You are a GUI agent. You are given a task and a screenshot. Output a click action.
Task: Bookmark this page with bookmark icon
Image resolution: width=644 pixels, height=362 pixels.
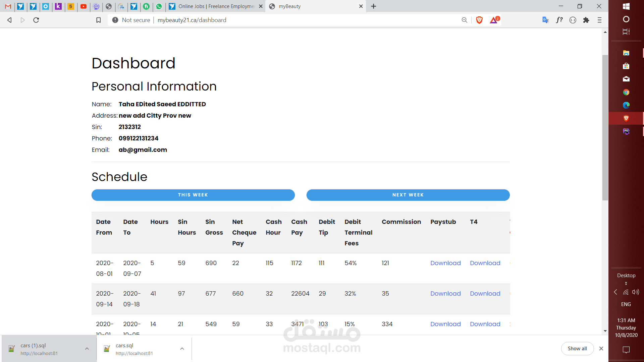[x=98, y=20]
